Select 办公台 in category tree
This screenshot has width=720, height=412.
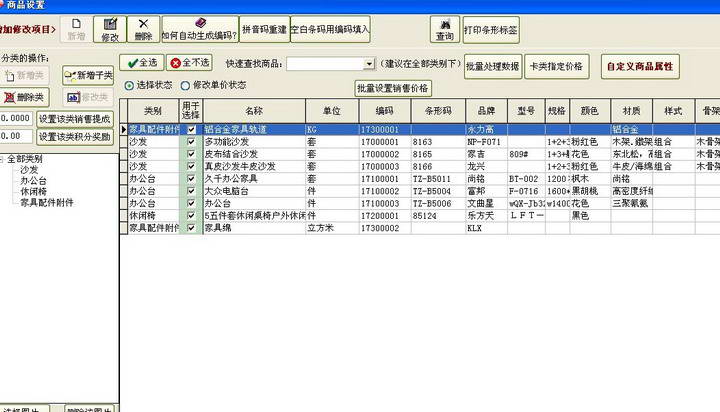(33, 181)
